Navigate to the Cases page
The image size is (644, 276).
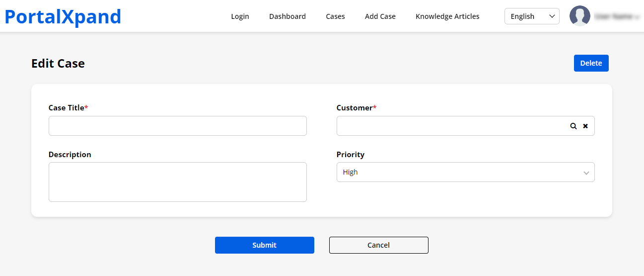[335, 16]
